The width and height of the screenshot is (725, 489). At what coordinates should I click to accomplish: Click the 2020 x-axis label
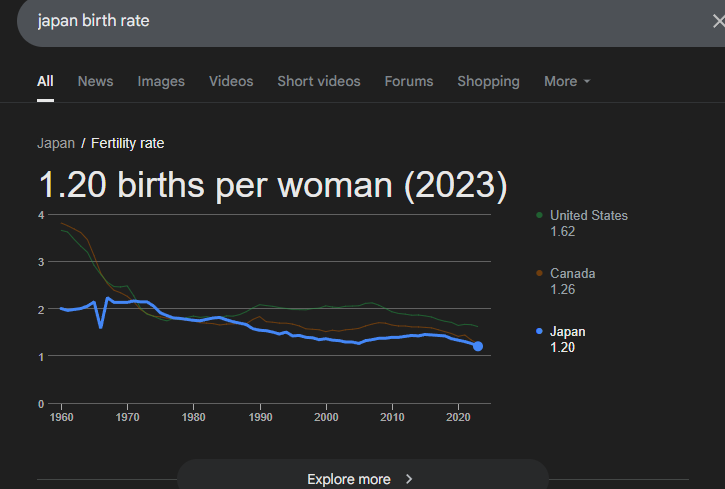pyautogui.click(x=458, y=417)
